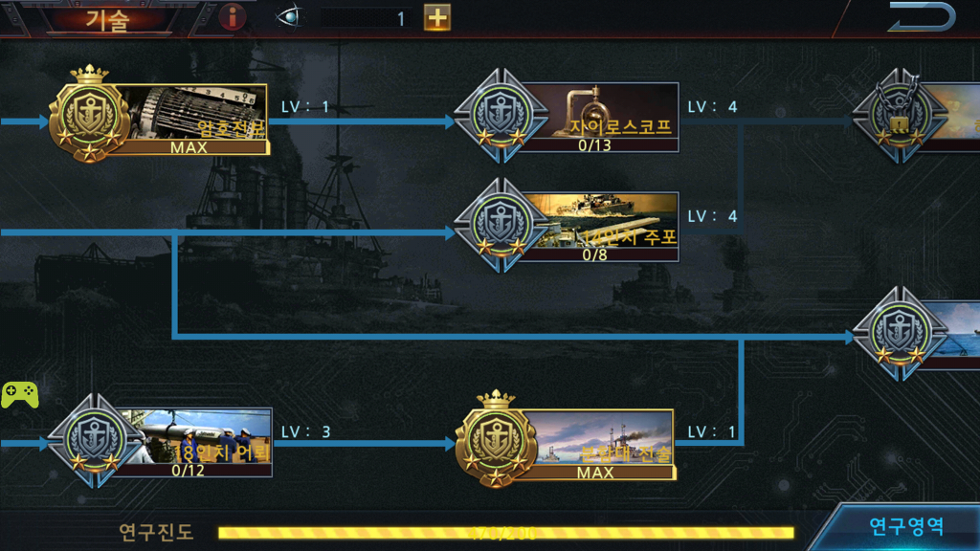The width and height of the screenshot is (980, 551).
Task: Open the 14인치 주포 tech thumbnail
Action: [x=601, y=220]
